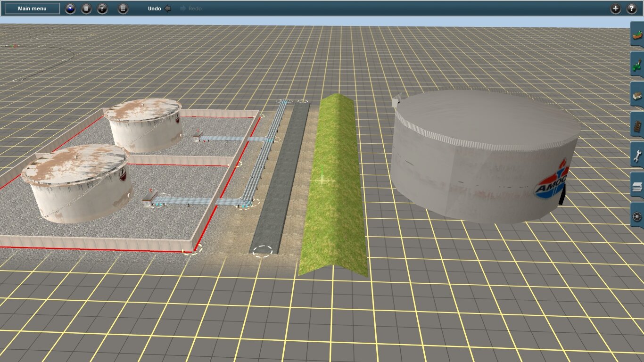Open the wrench Tools tab
The image size is (644, 362).
coord(637,155)
